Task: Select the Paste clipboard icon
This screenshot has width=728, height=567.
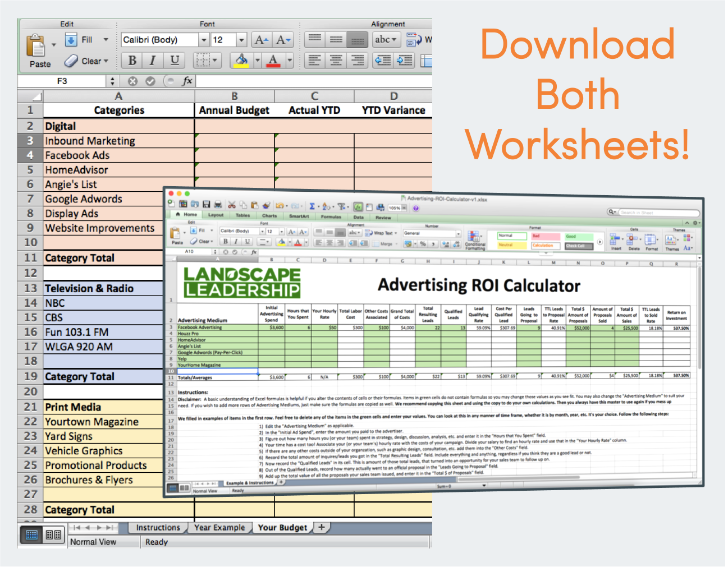Action: pos(35,45)
